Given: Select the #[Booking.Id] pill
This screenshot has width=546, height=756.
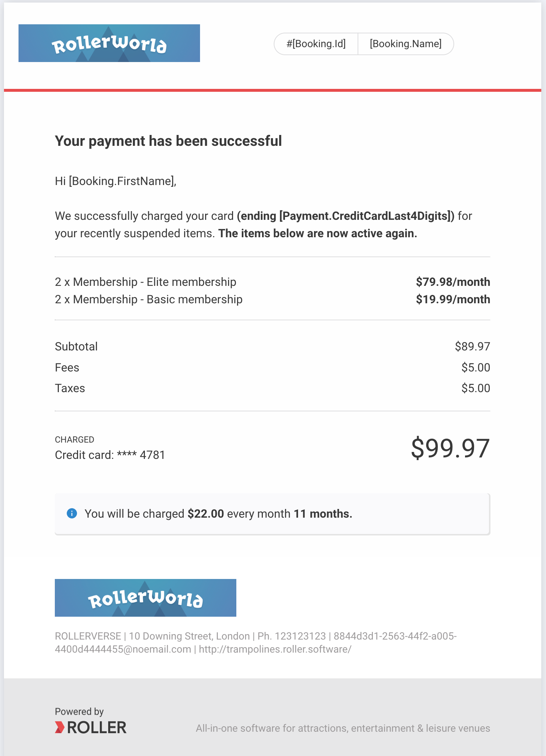Looking at the screenshot, I should pyautogui.click(x=316, y=44).
